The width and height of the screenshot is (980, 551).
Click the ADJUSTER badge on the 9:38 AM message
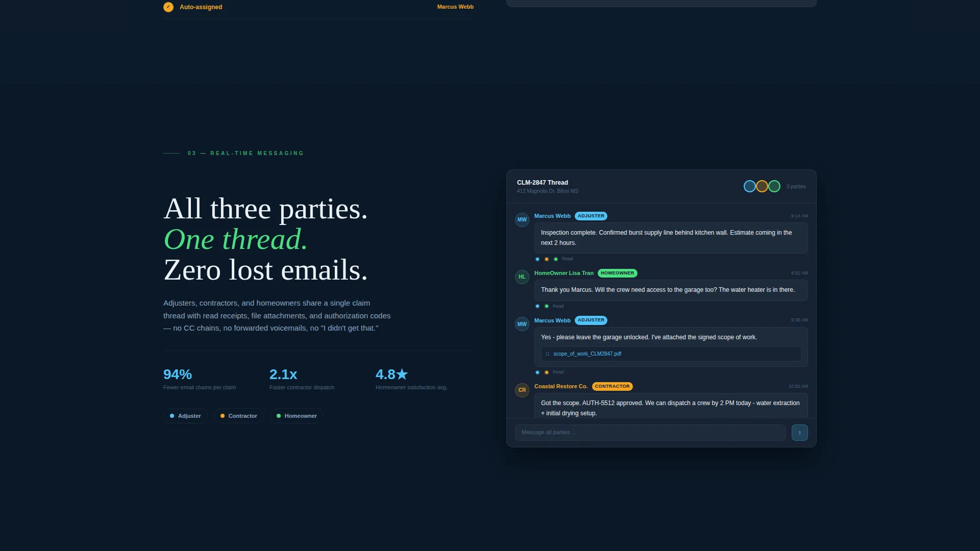coord(591,320)
